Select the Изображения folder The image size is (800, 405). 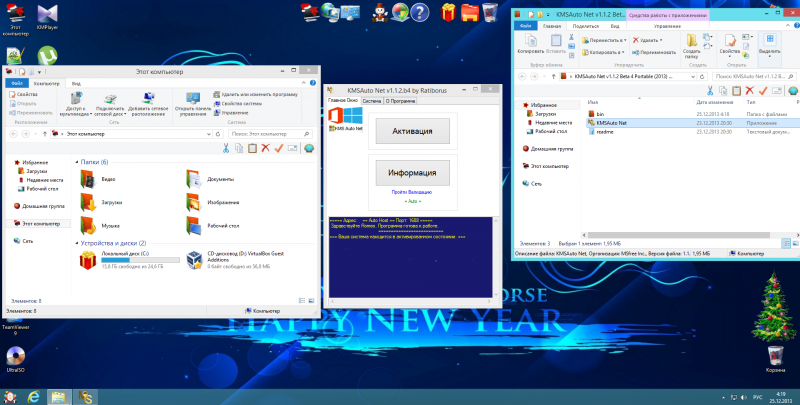click(x=212, y=202)
